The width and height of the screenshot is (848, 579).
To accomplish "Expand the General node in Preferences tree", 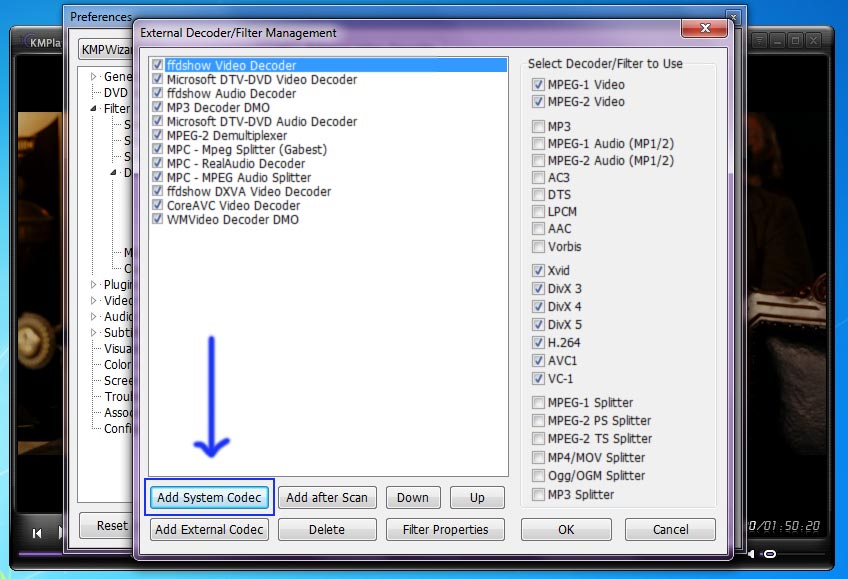I will [x=94, y=76].
